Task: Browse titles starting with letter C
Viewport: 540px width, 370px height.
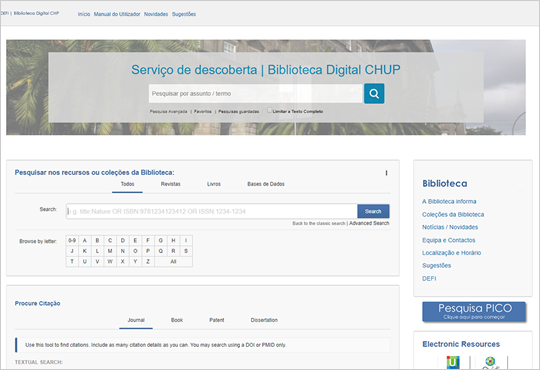Action: [x=110, y=240]
